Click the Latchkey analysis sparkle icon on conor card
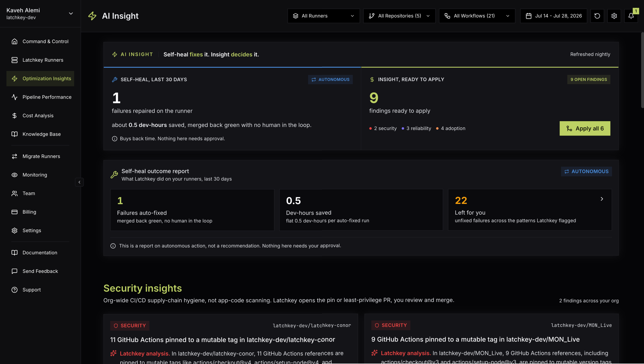Viewport: 644px width, 364px height. click(113, 353)
